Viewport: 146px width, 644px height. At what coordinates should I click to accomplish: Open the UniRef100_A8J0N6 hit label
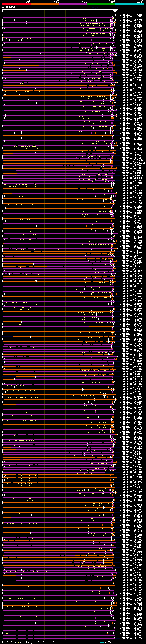click(131, 15)
